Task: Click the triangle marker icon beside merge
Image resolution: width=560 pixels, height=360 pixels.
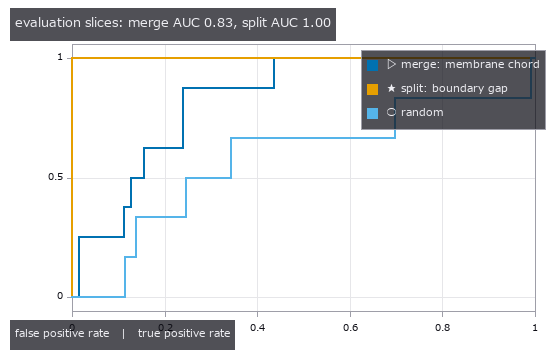Action: tap(391, 64)
